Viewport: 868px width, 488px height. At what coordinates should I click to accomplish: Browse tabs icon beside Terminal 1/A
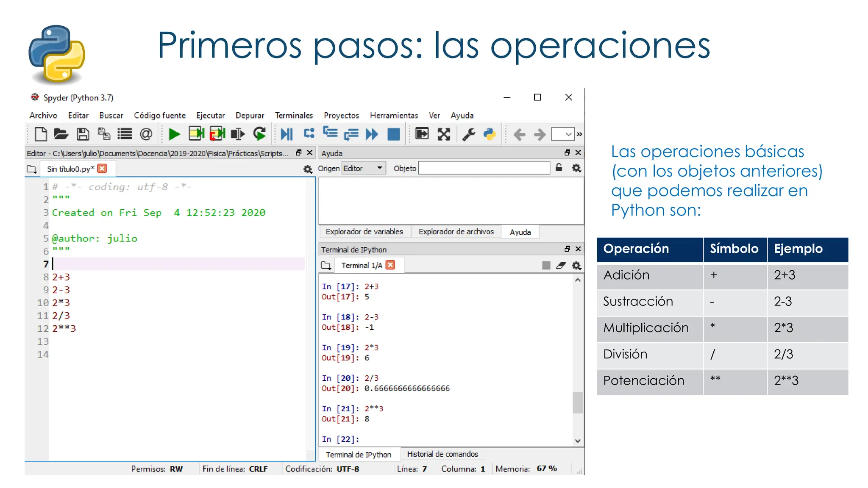click(x=326, y=266)
